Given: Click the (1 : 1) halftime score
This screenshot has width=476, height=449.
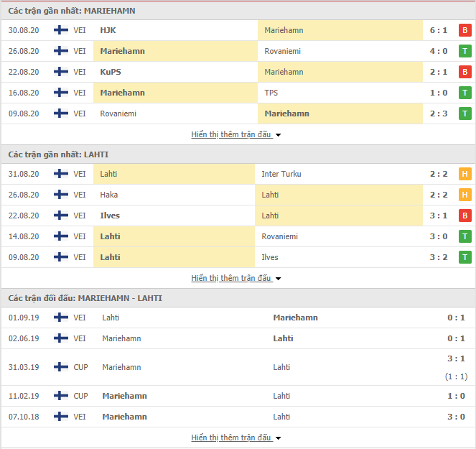Looking at the screenshot, I should [456, 376].
